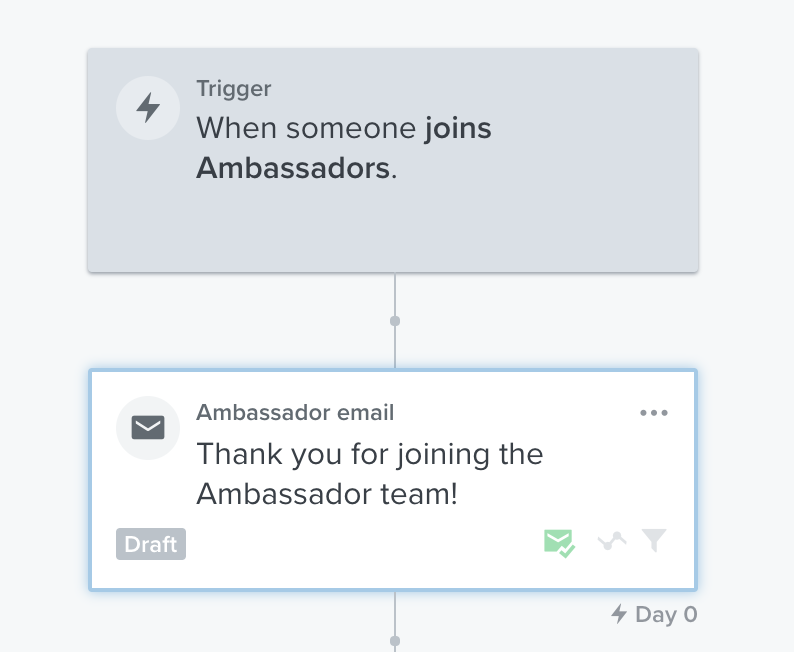Screen dimensions: 794x652
Task: Select the Day 0 label
Action: pyautogui.click(x=666, y=615)
